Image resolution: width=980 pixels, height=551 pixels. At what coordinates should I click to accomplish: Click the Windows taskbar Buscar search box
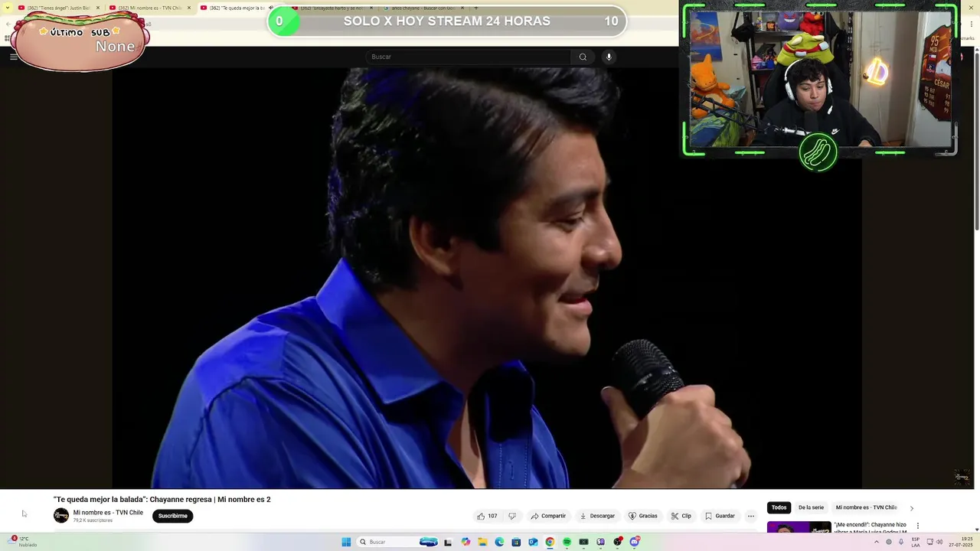tap(397, 542)
